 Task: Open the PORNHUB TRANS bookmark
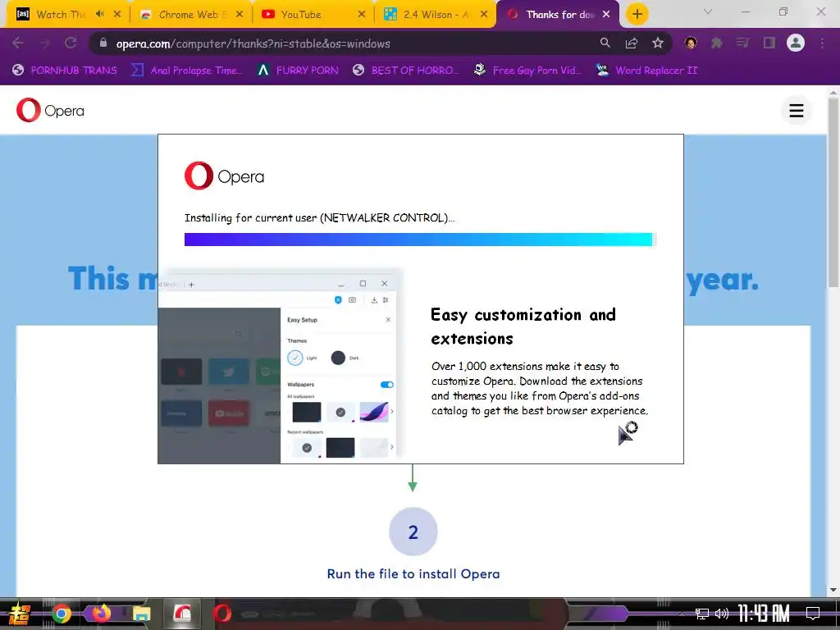64,71
